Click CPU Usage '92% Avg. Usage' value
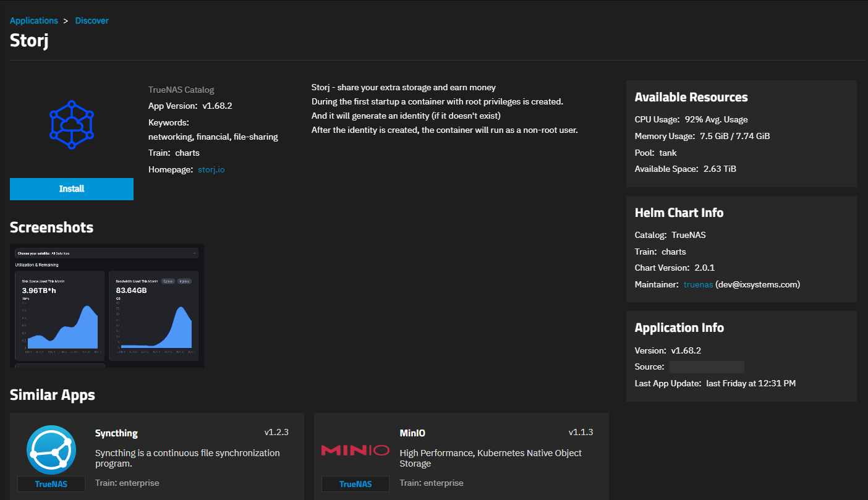 tap(717, 119)
